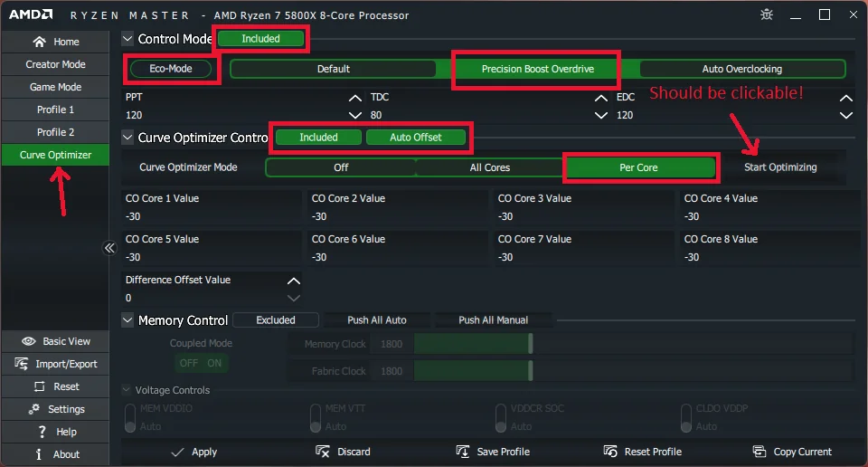
Task: Click the Help question mark icon
Action: click(x=42, y=432)
